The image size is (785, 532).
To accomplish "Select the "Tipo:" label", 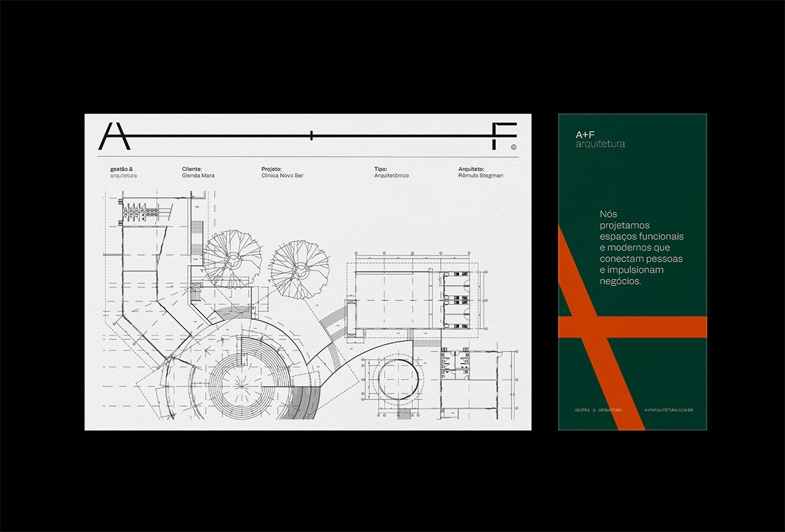I will (381, 169).
